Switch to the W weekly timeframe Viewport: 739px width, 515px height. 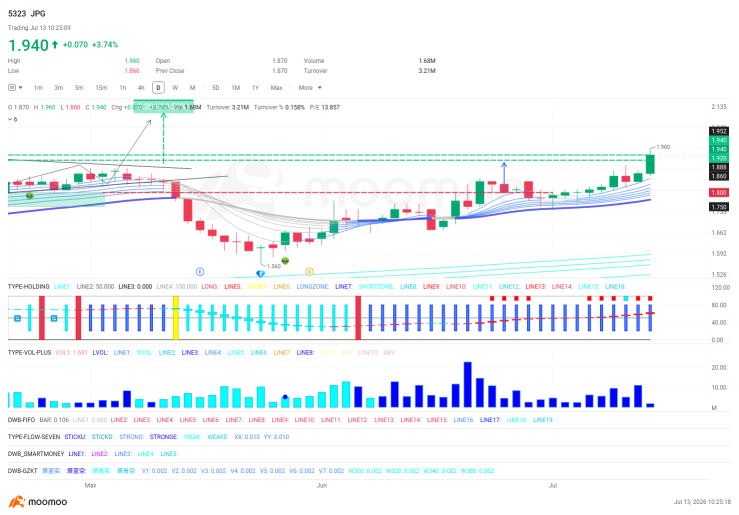point(175,88)
